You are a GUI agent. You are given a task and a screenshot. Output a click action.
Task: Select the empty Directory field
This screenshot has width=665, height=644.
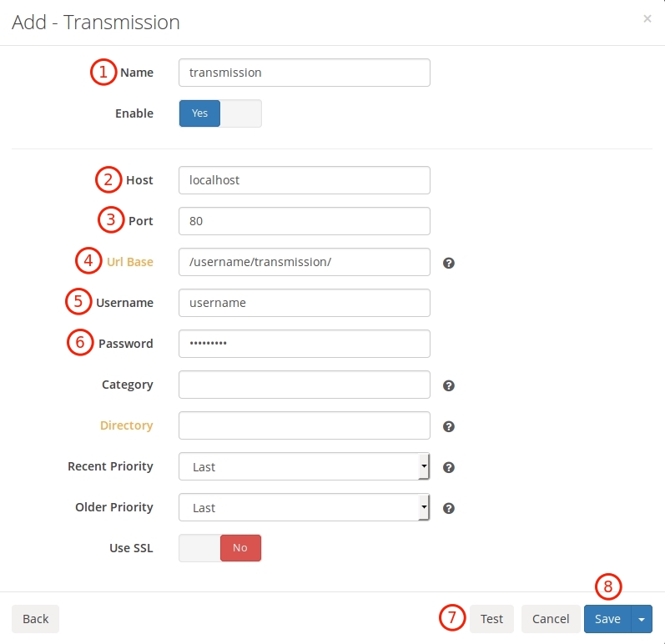pyautogui.click(x=304, y=425)
